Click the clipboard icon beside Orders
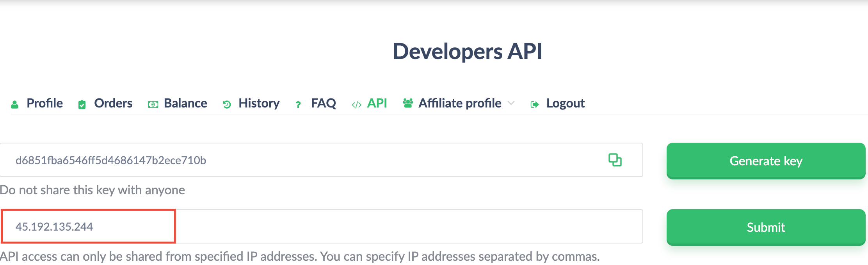This screenshot has height=265, width=868. coord(82,104)
